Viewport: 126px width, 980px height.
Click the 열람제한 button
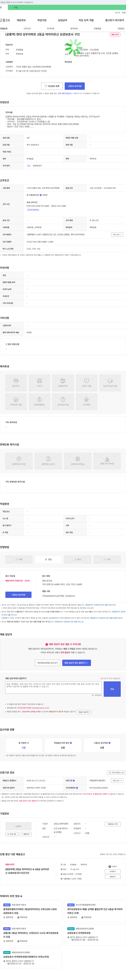pyautogui.click(x=25, y=834)
